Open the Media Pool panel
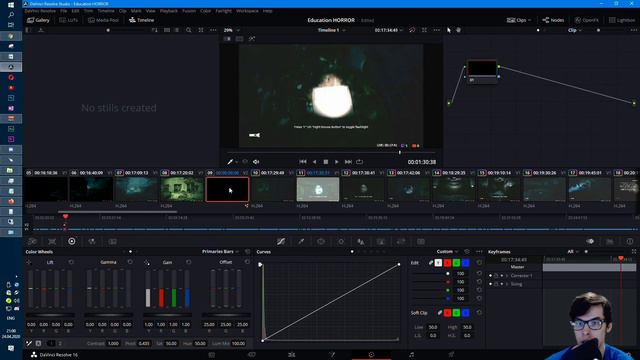The image size is (640, 360). (103, 20)
